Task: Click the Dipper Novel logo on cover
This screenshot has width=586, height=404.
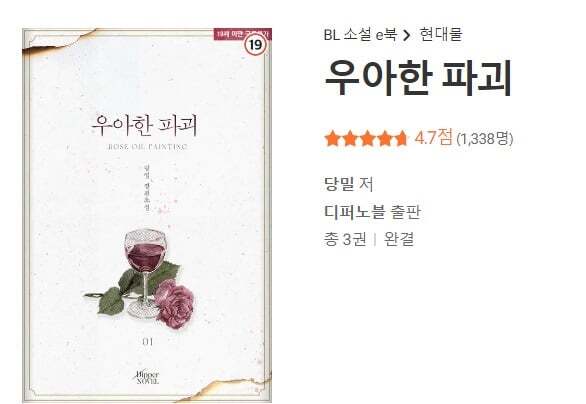Action: coord(146,377)
